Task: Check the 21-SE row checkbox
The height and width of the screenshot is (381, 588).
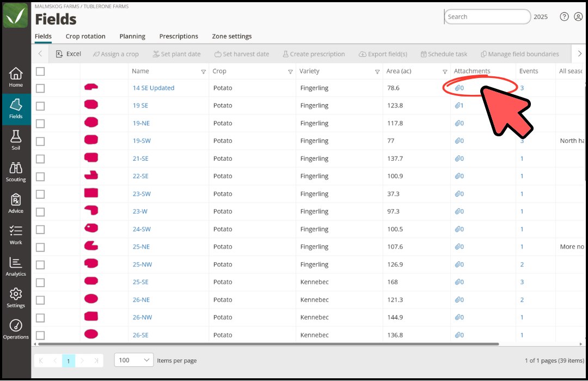Action: (x=40, y=159)
